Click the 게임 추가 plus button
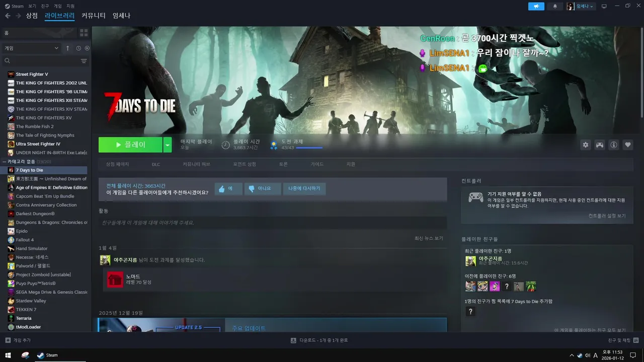This screenshot has height=362, width=644. (18, 340)
